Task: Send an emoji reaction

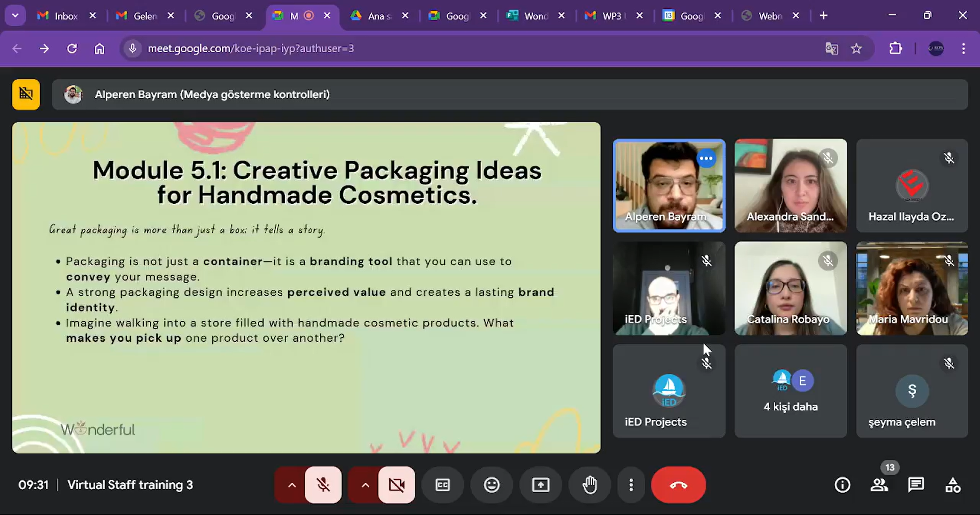Action: tap(491, 485)
